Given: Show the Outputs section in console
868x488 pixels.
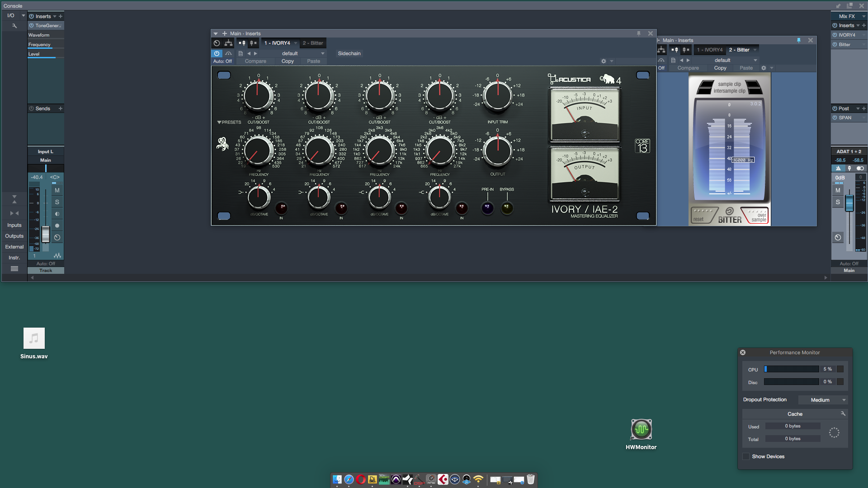Looking at the screenshot, I should click(14, 236).
